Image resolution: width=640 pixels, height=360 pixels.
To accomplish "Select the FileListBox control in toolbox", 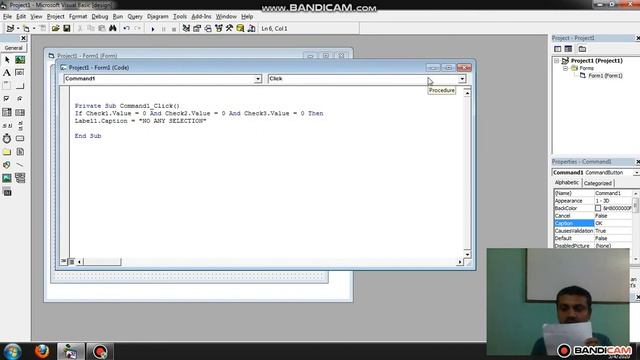I will click(20, 152).
